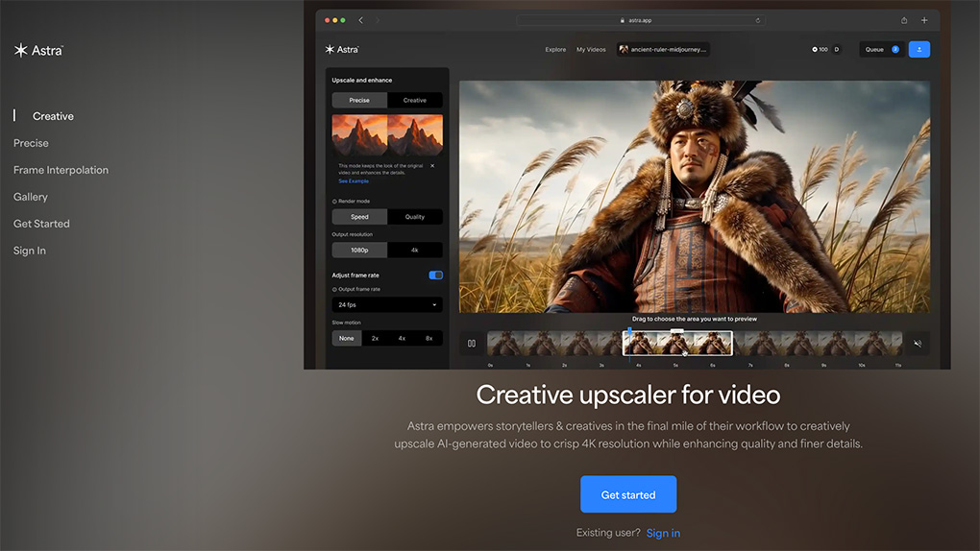Click the filmstrip at the timeline start
The image size is (980, 551).
[x=505, y=343]
